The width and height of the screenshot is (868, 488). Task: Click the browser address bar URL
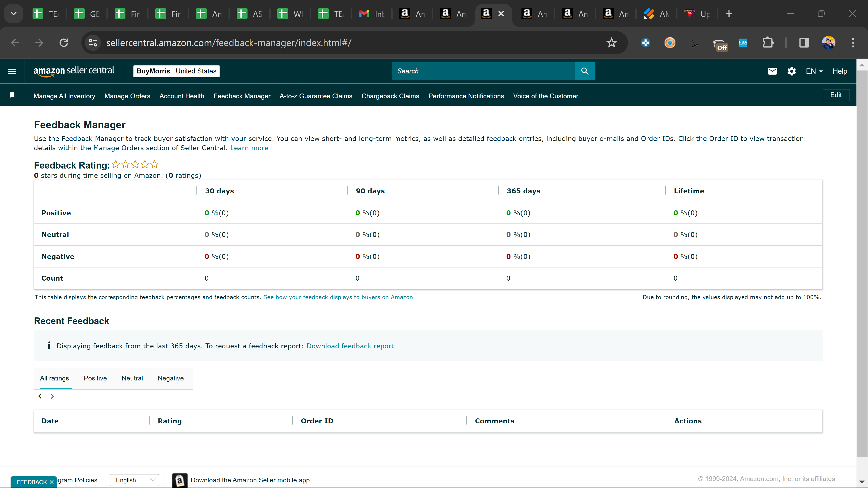click(x=229, y=43)
